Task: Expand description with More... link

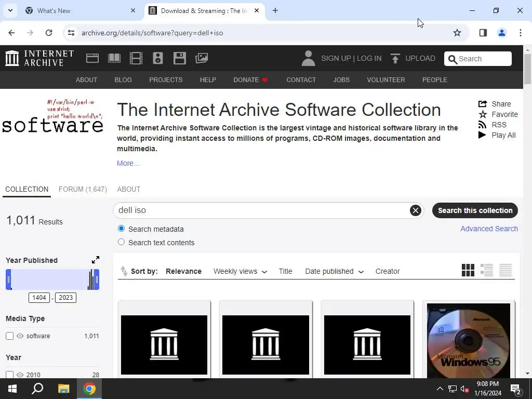Action: pos(128,163)
